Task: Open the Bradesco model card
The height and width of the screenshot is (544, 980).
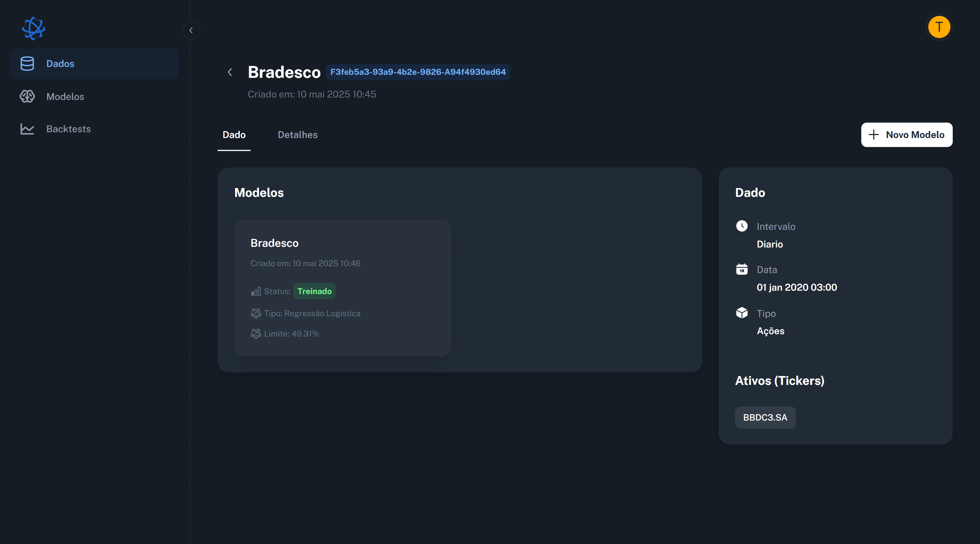Action: pos(343,287)
